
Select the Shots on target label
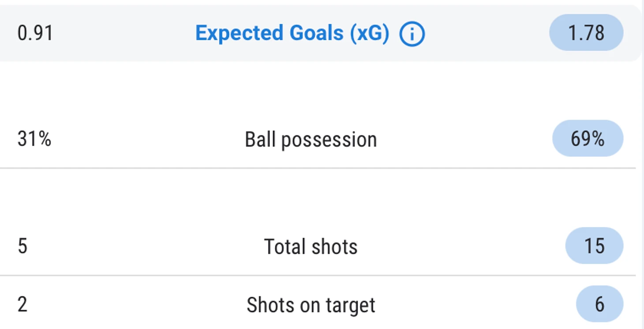click(311, 305)
